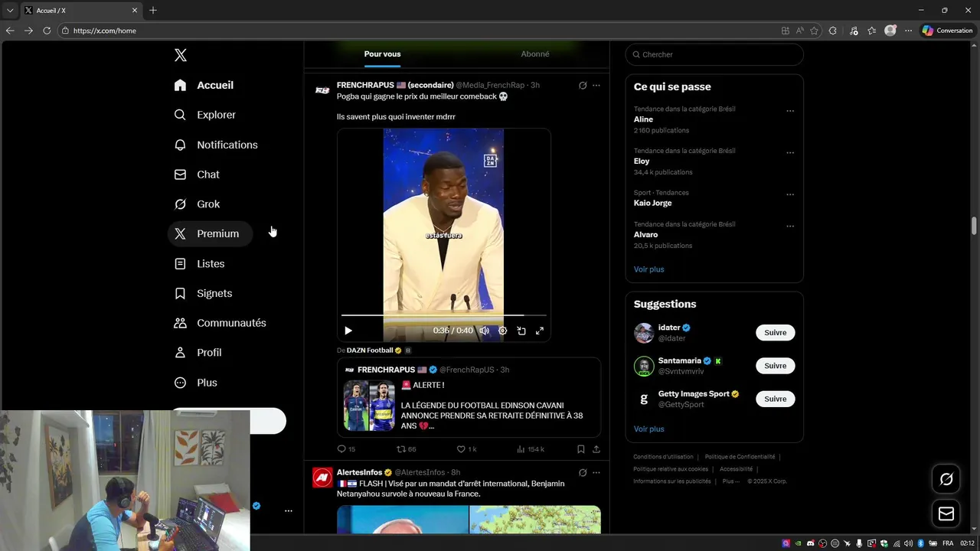Open the quoted Cavani retirement post
Screen dimensions: 980x551
point(469,397)
